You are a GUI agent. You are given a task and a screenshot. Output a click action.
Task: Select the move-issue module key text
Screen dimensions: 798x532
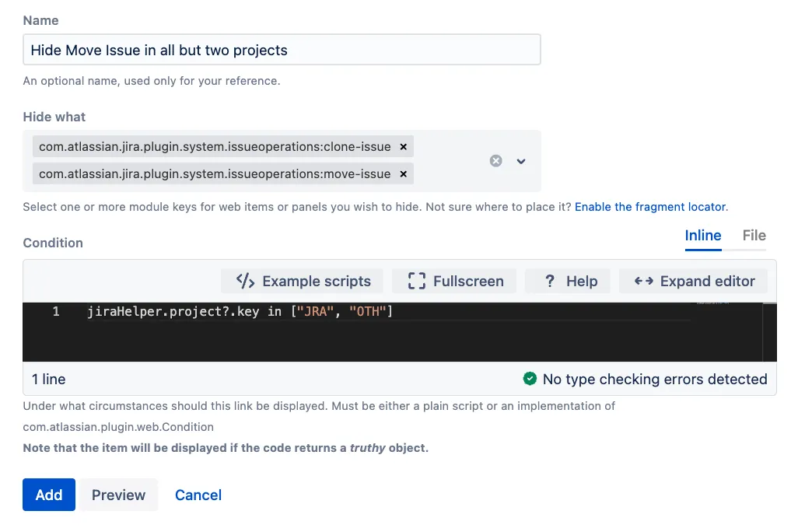click(x=215, y=174)
